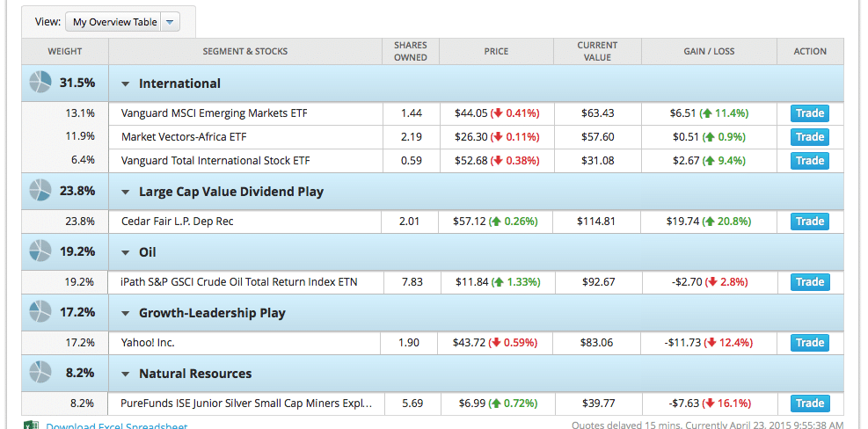Trade Cedar Fair L.P. Dep Rec

[810, 222]
